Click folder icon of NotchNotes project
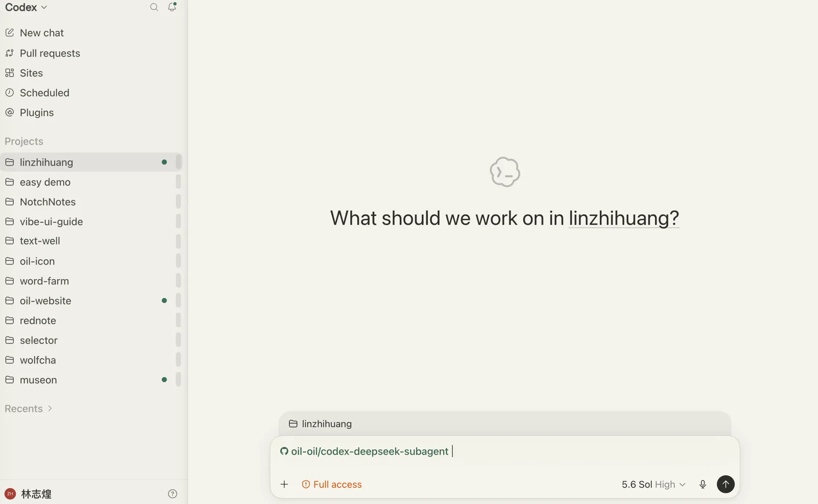The image size is (818, 504). pyautogui.click(x=9, y=202)
